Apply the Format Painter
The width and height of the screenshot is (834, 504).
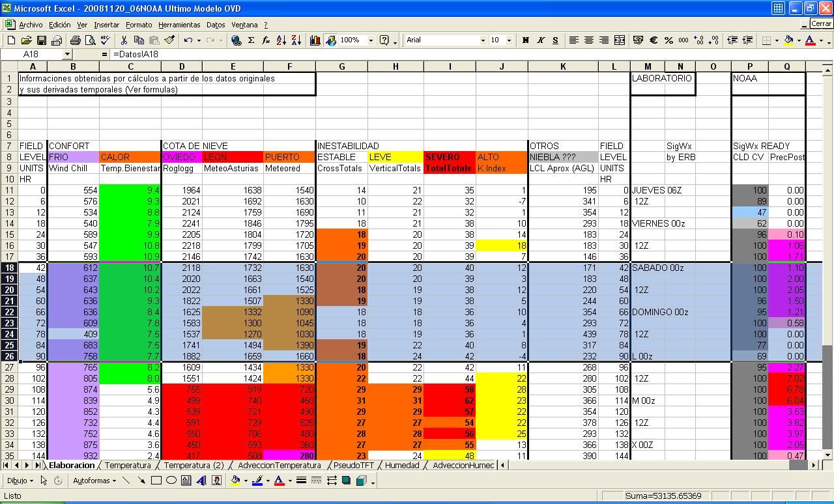[169, 40]
